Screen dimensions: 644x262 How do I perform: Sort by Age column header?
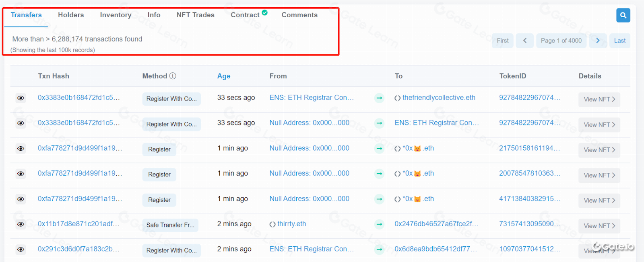pos(224,76)
